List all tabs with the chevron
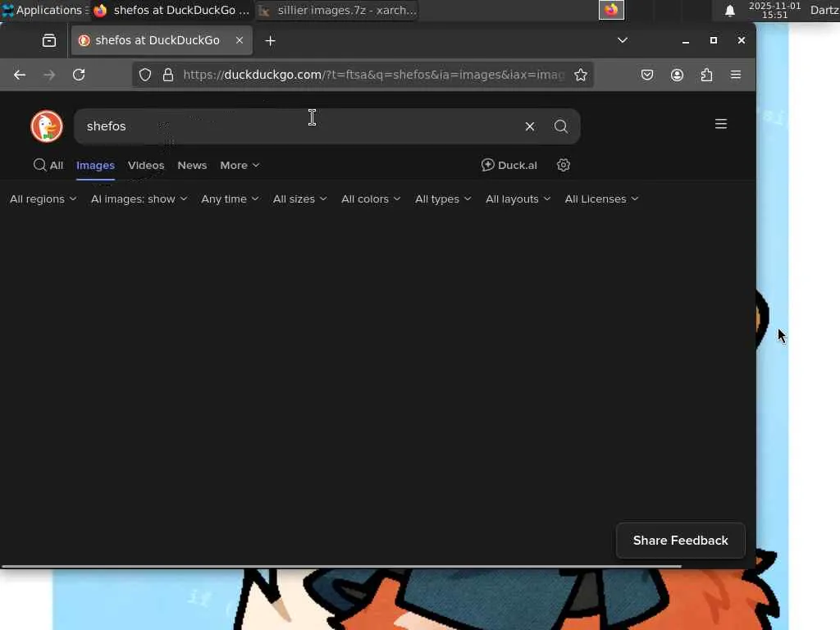The height and width of the screenshot is (630, 840). 623,40
